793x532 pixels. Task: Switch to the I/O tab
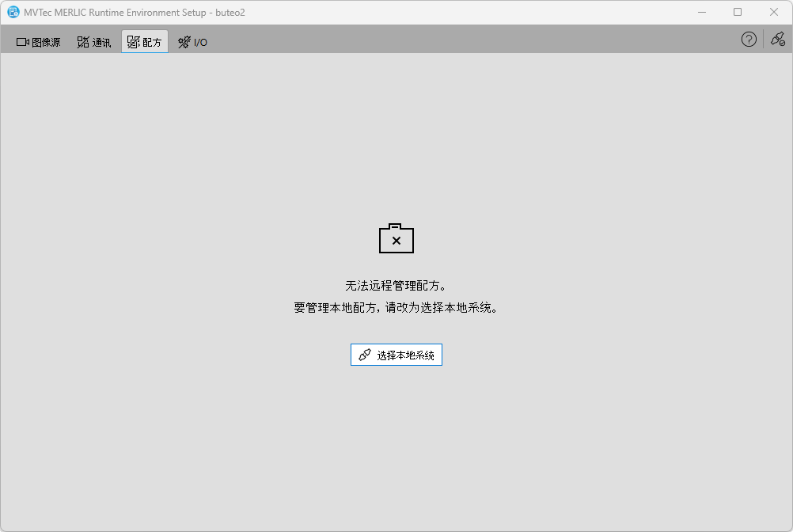(191, 41)
